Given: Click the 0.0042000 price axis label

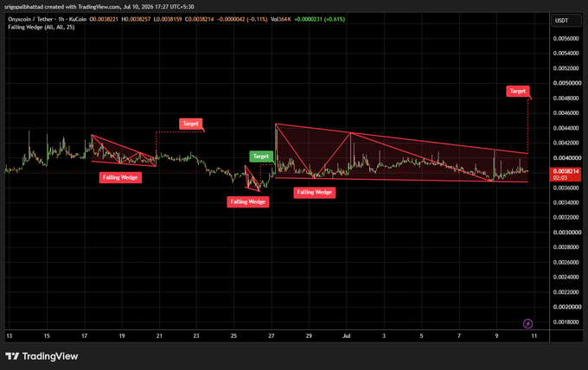Looking at the screenshot, I should click(x=566, y=143).
